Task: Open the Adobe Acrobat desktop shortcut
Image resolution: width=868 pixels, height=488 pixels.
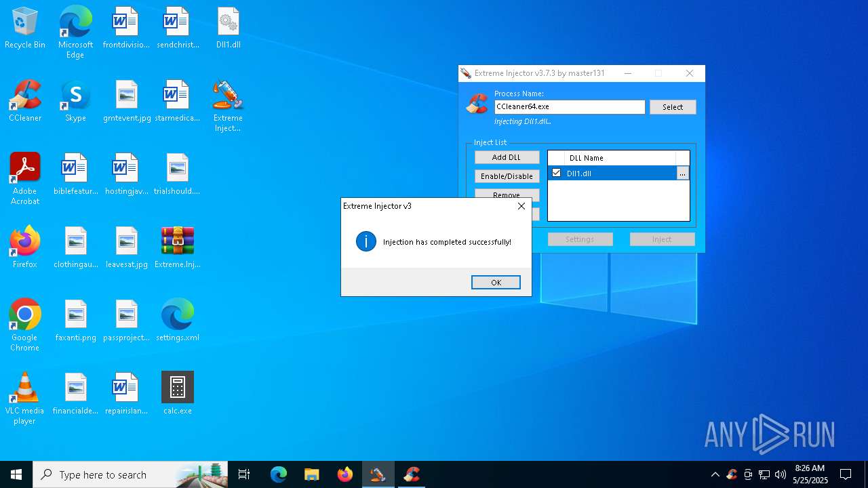Action: [x=25, y=179]
